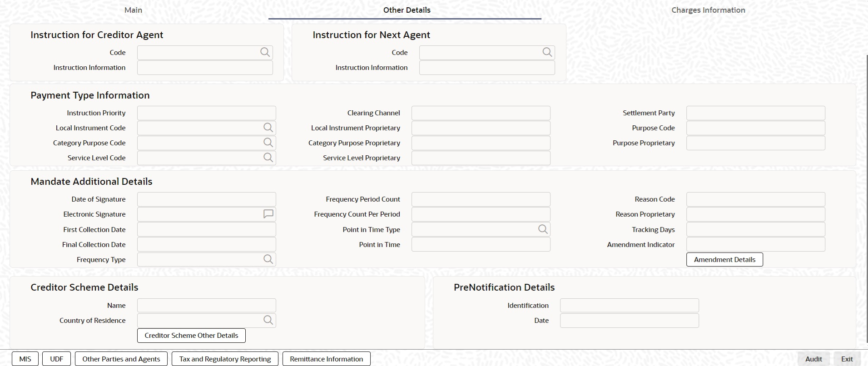Search the Country of Residence list
Screen dimensions: 868x366
268,320
